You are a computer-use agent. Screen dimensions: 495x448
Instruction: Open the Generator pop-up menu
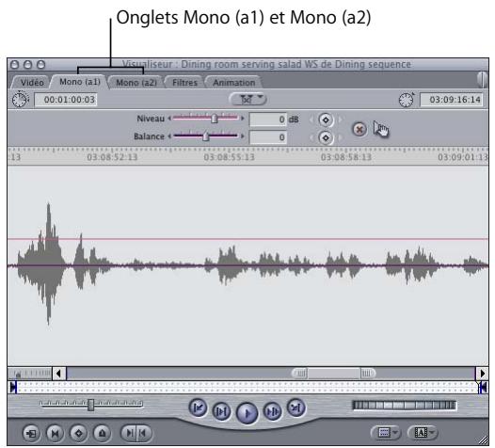(x=423, y=433)
